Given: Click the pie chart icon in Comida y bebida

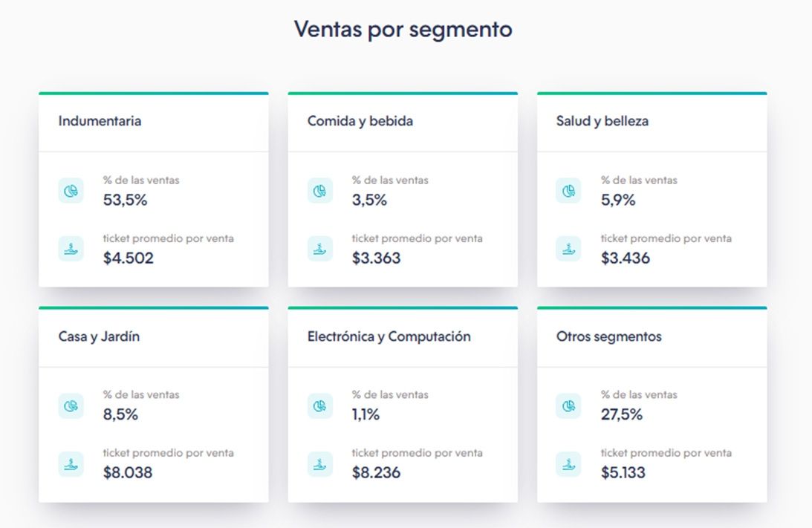Looking at the screenshot, I should click(x=320, y=191).
